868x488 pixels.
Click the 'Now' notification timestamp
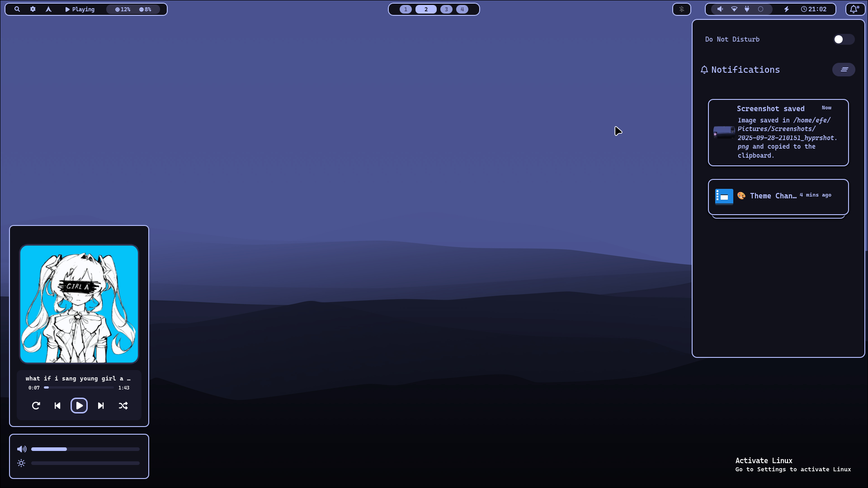click(x=826, y=108)
